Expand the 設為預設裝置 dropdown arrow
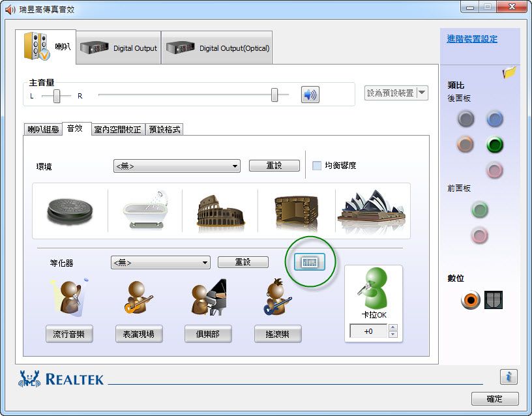The width and height of the screenshot is (532, 416). pyautogui.click(x=422, y=93)
